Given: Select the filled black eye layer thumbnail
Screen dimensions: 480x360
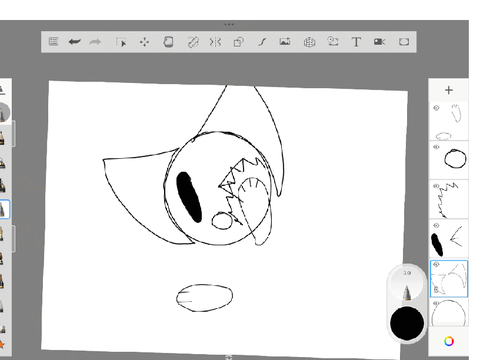Looking at the screenshot, I should click(449, 238).
